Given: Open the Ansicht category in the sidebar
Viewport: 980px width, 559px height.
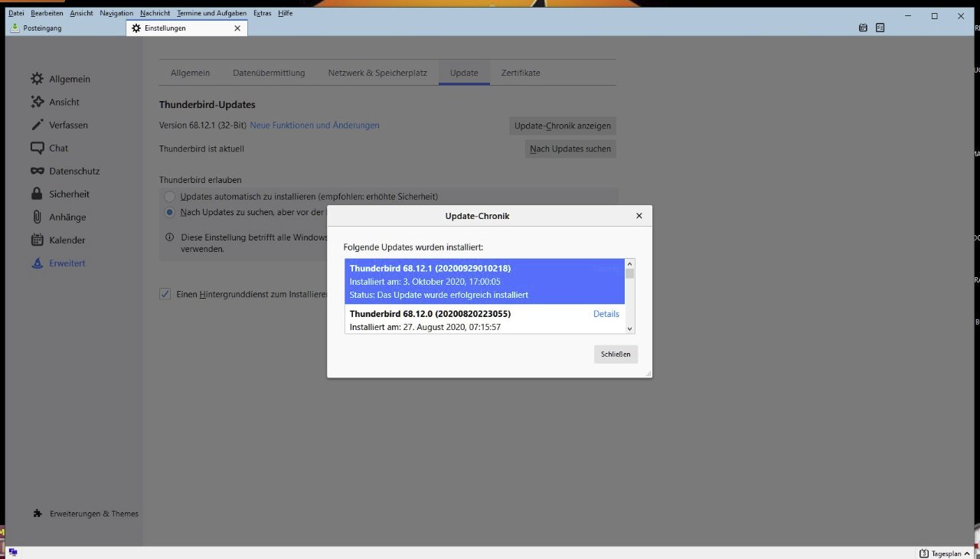Looking at the screenshot, I should (55, 102).
